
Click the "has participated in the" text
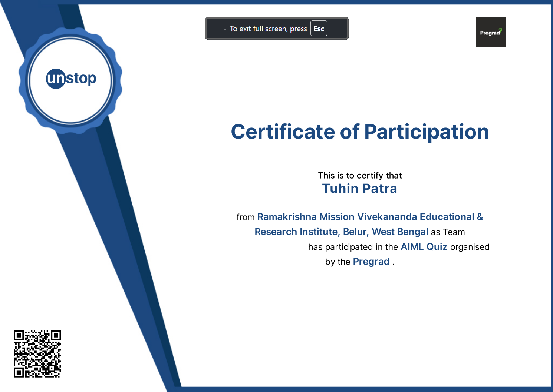(x=353, y=247)
